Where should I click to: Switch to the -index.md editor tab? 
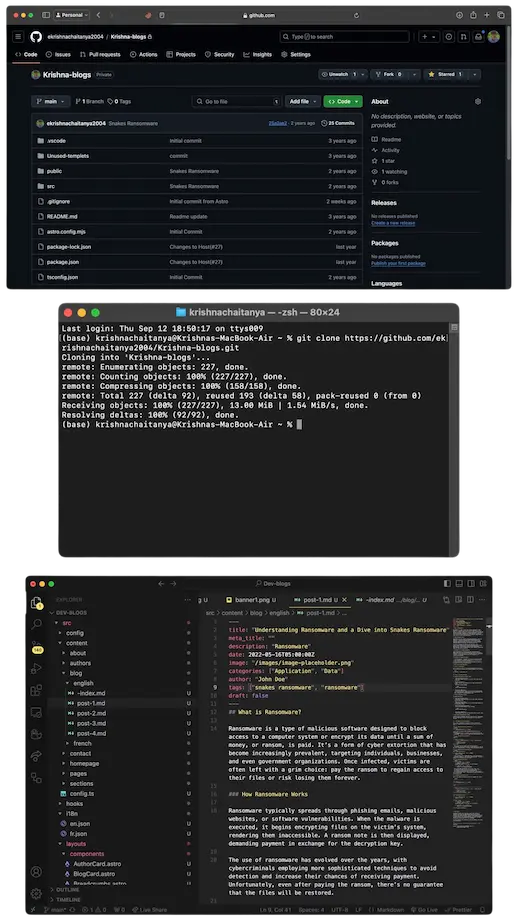coord(391,600)
